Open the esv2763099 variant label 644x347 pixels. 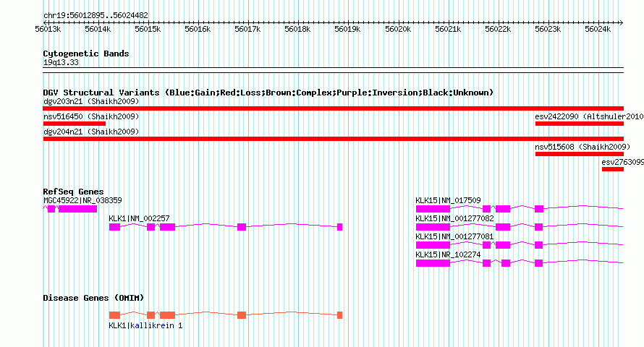tap(622, 162)
